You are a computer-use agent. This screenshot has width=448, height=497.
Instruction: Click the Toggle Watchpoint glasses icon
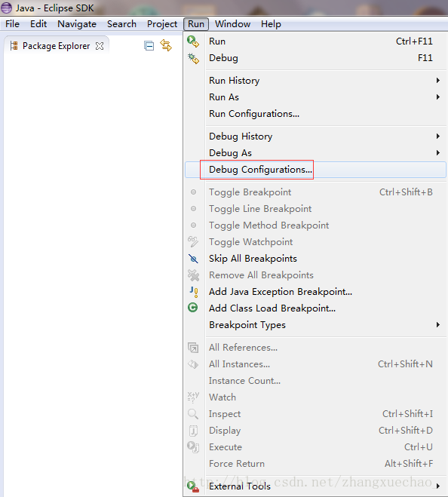[193, 241]
